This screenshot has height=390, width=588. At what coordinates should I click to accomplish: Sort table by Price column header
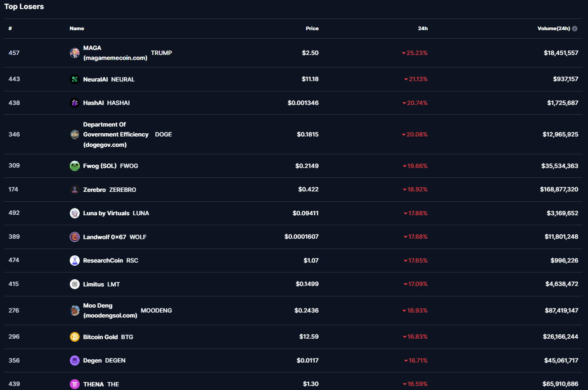(x=312, y=28)
